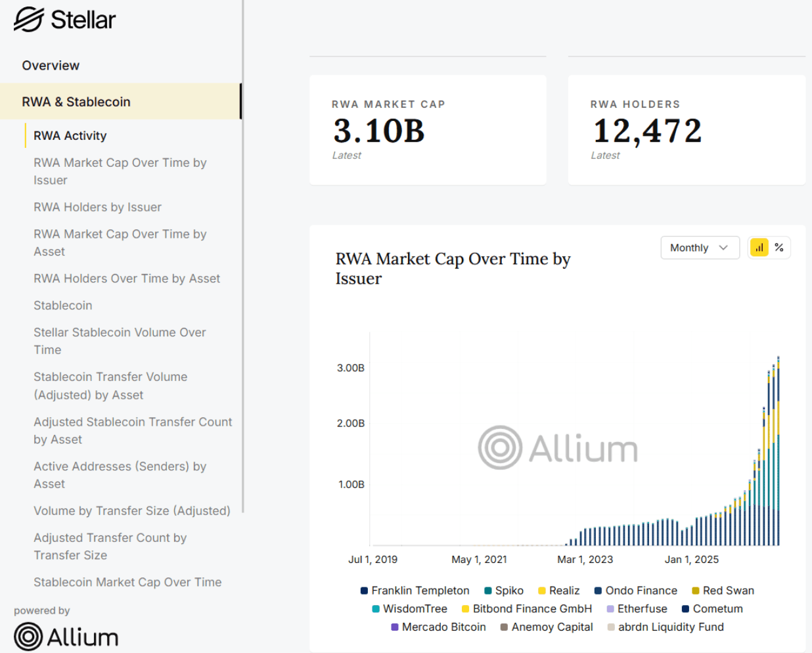Screen dimensions: 812x653
Task: Go to RWA Market Cap Over Time by Asset
Action: 120,242
